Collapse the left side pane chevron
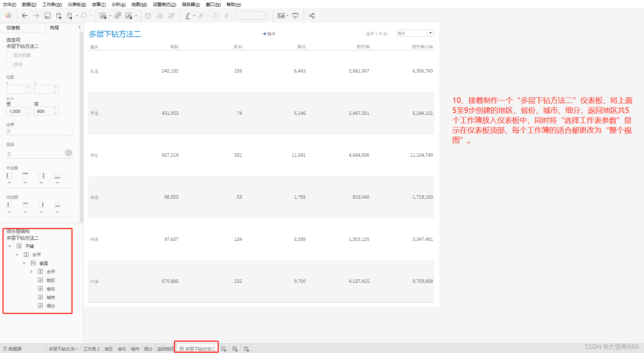644x353 pixels. click(x=79, y=27)
